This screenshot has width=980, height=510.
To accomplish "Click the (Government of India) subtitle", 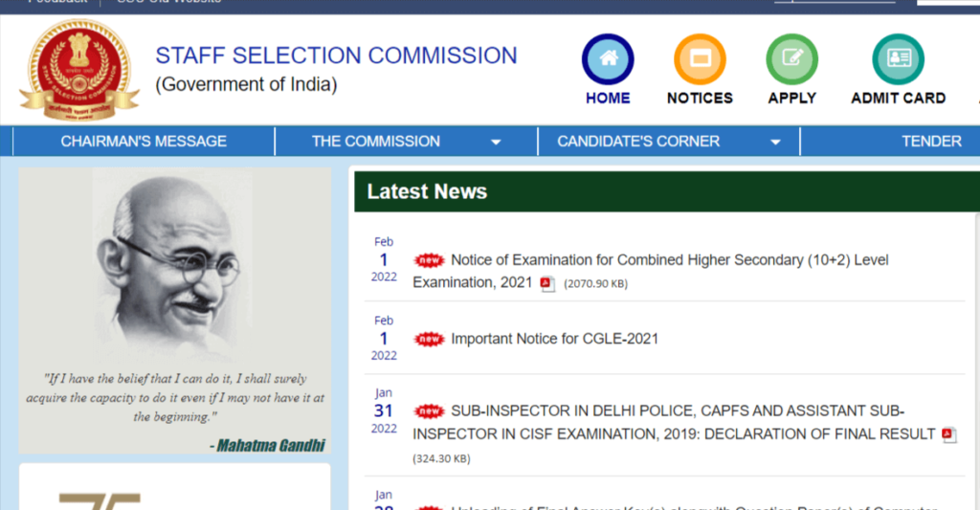I will [246, 84].
